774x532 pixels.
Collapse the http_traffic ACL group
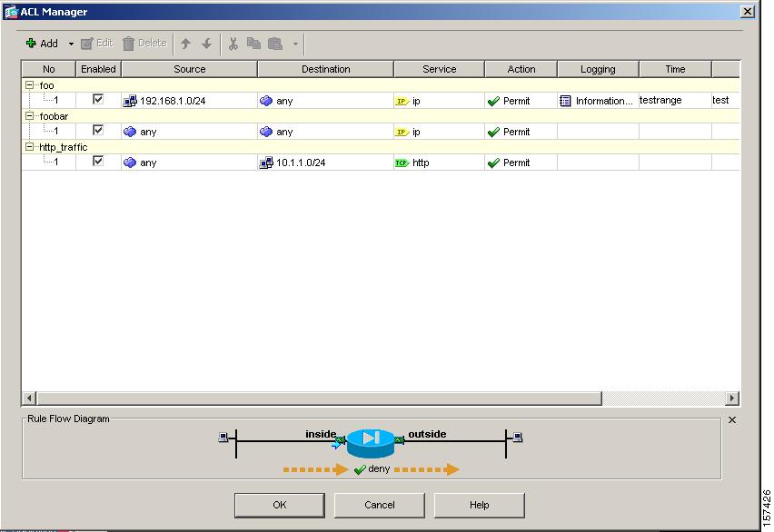tap(29, 147)
